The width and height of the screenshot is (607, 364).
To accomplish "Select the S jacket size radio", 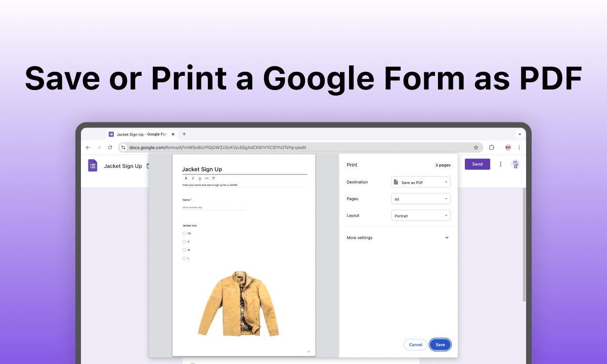I will [x=184, y=242].
